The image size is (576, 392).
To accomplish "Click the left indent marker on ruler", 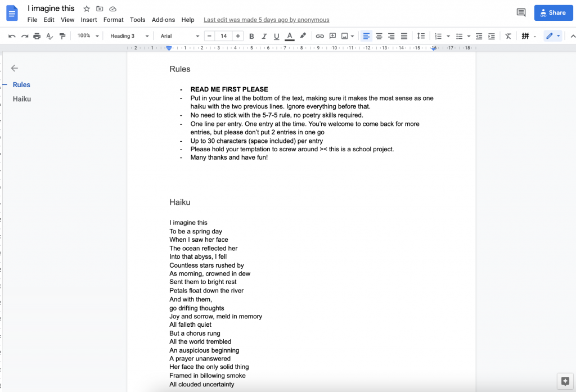I will (169, 48).
